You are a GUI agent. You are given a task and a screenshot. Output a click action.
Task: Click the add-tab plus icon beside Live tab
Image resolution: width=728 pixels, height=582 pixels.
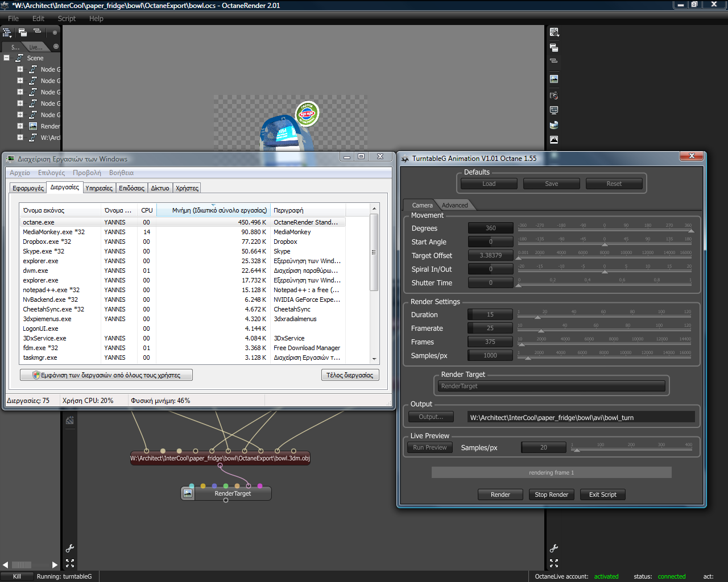click(56, 47)
